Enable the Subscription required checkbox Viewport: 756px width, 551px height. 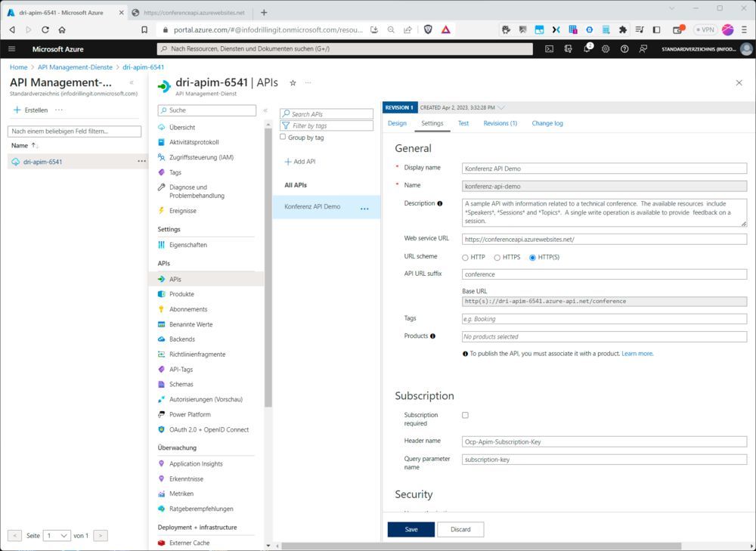(464, 414)
